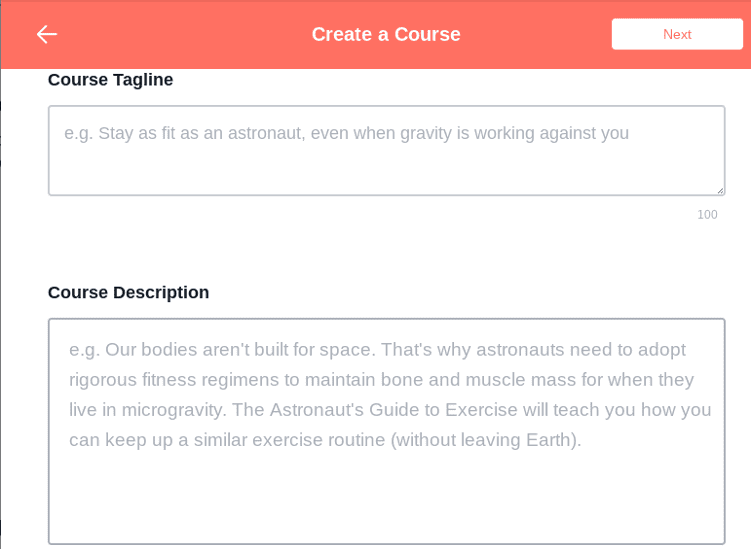This screenshot has height=550, width=752.
Task: Click the astronaut tagline placeholder text
Action: coord(346,133)
